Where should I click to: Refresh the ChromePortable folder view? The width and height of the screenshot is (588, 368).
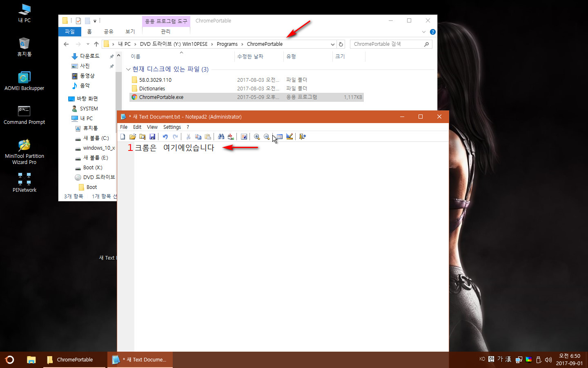341,44
